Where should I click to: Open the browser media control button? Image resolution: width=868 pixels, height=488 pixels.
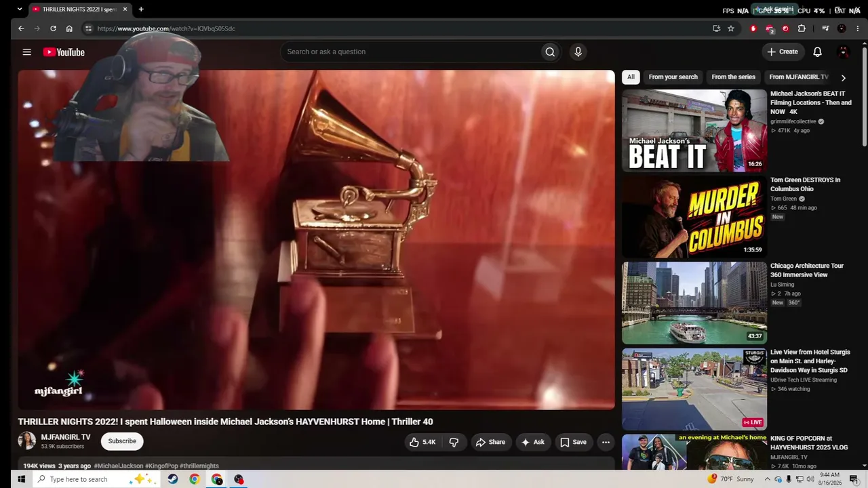coord(825,28)
